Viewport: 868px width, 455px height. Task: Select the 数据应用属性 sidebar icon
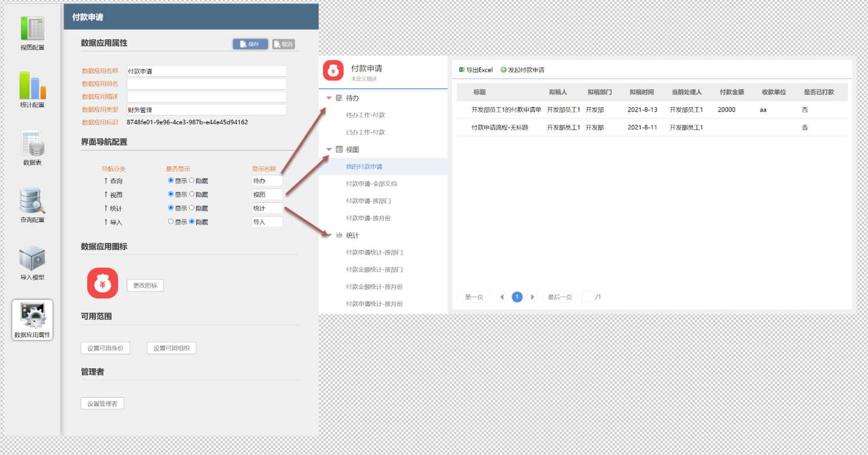(x=32, y=315)
